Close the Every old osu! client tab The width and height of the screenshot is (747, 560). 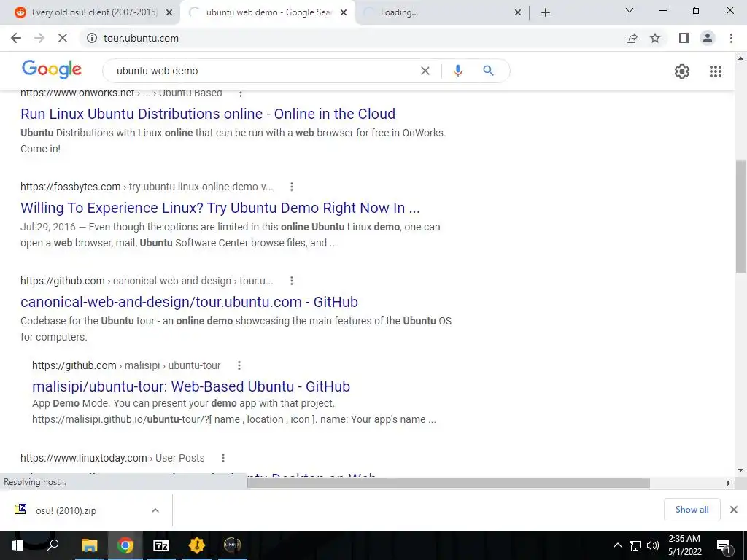pyautogui.click(x=169, y=12)
